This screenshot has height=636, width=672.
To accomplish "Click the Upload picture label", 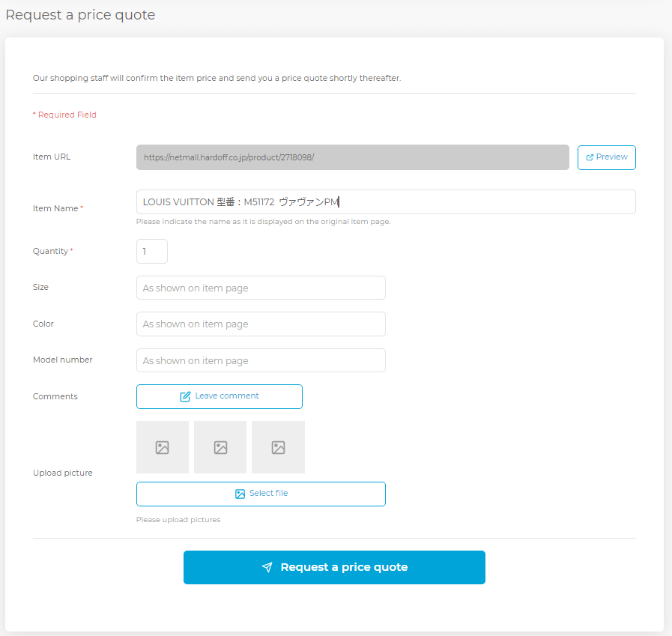I will 63,473.
